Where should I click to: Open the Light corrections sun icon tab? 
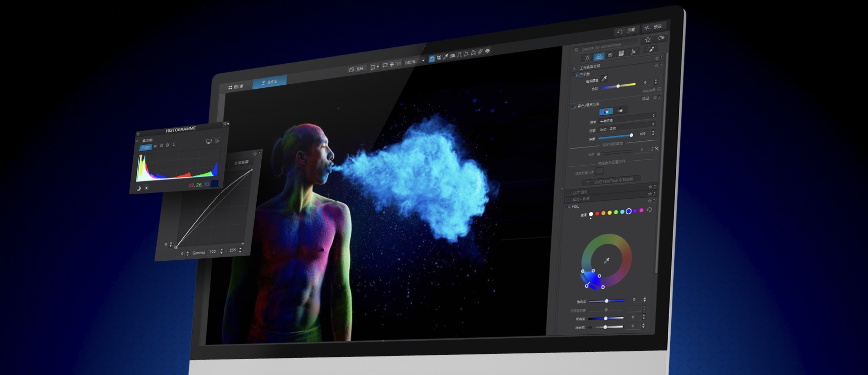[588, 58]
